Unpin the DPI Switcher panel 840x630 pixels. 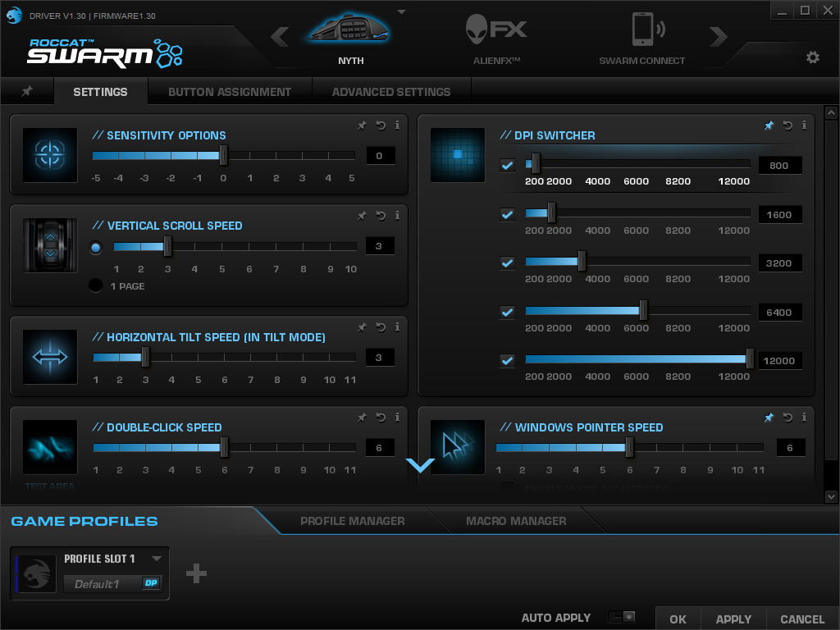[x=769, y=126]
